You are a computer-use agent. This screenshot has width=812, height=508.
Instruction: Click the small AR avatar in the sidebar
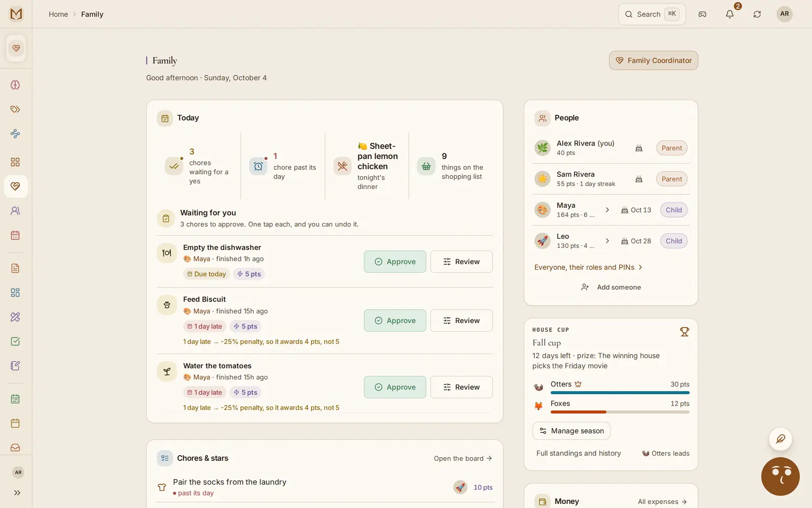pos(18,472)
